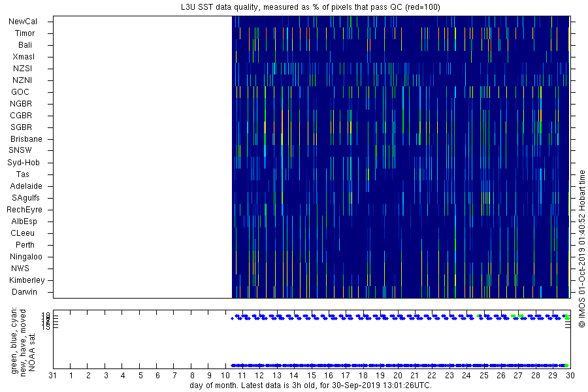Click the Tas region label
Viewport: 588px width, 392px height.
coord(22,174)
